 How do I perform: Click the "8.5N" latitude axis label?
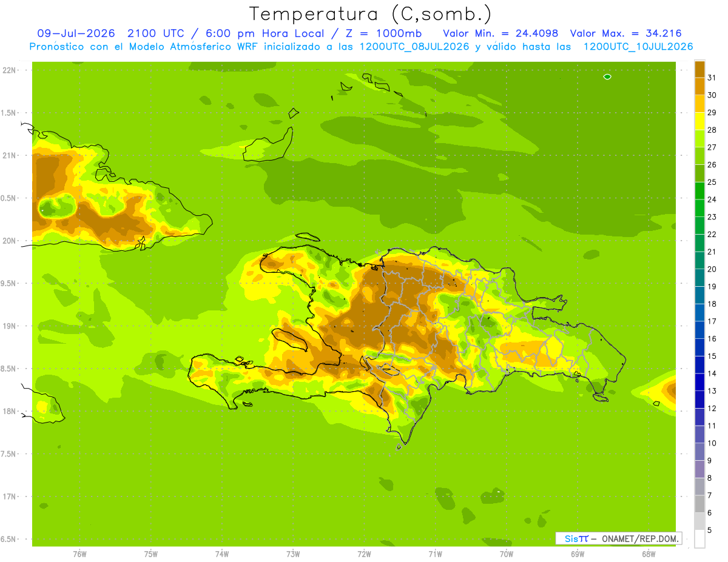tap(8, 369)
